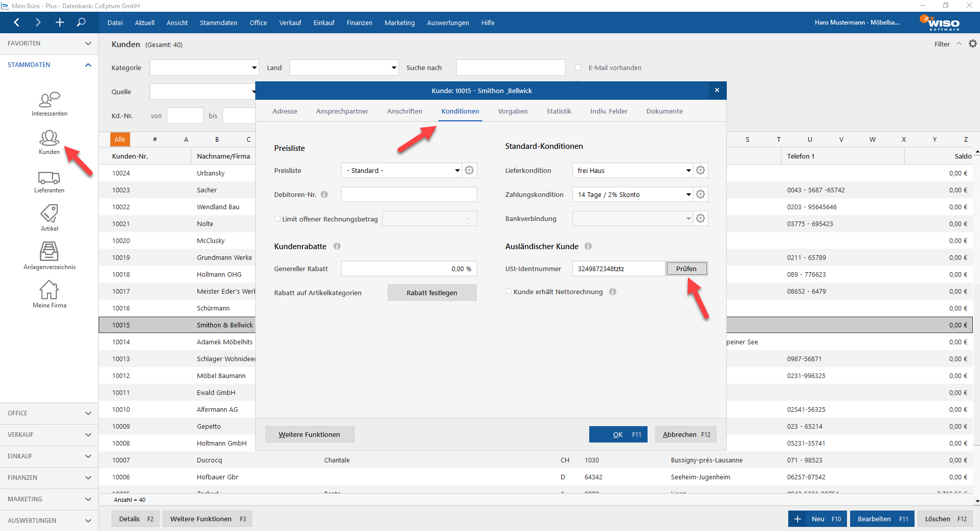Click the gear icon next to Zahlungskondition

[700, 194]
